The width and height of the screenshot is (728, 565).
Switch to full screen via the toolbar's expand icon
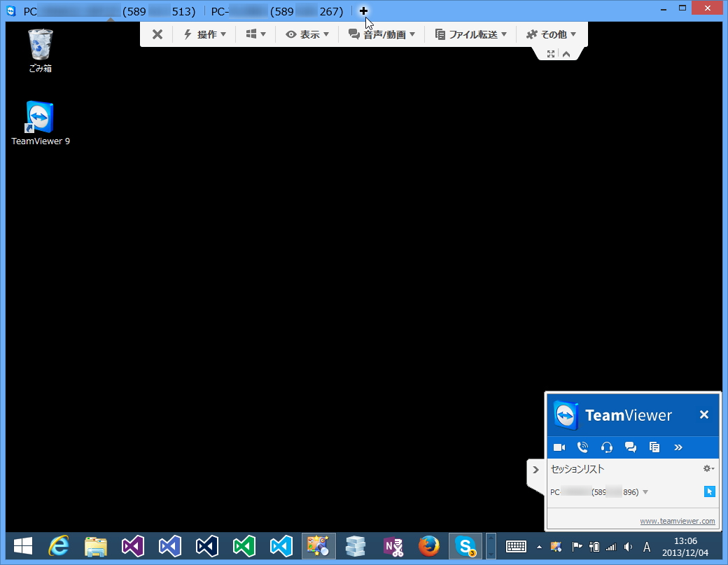551,54
